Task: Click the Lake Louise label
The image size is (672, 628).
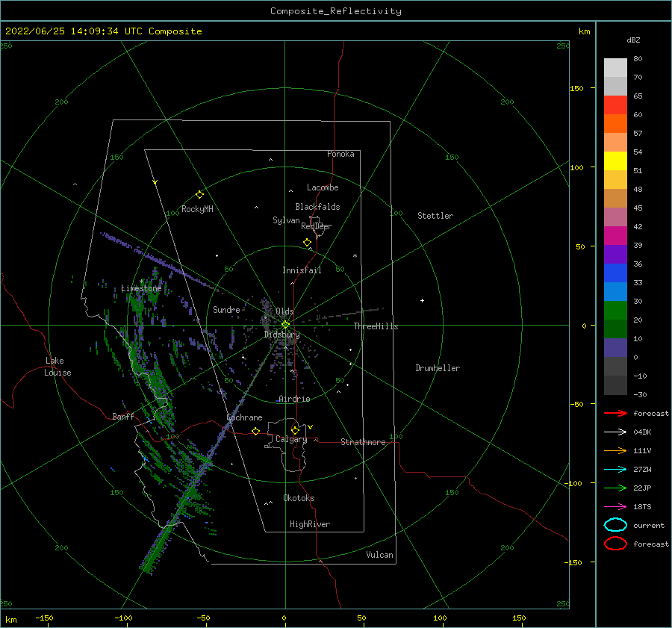Action: [x=57, y=367]
